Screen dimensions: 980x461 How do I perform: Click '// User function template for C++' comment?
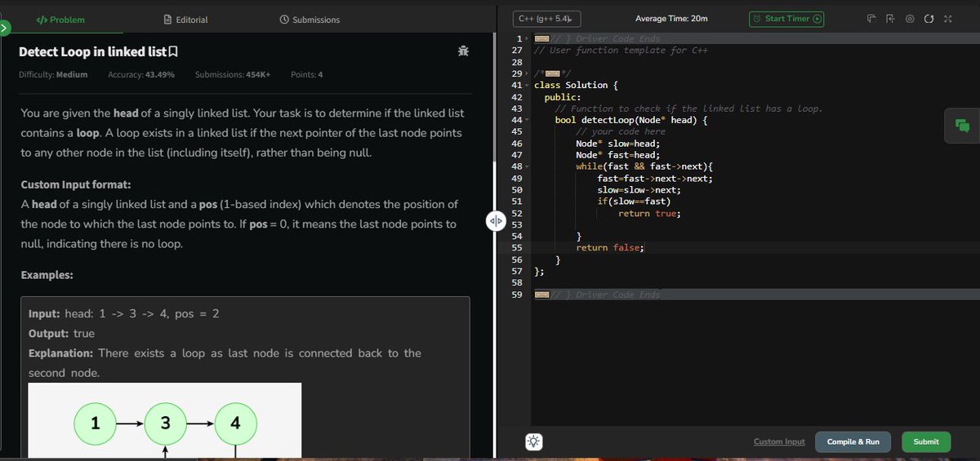click(621, 51)
